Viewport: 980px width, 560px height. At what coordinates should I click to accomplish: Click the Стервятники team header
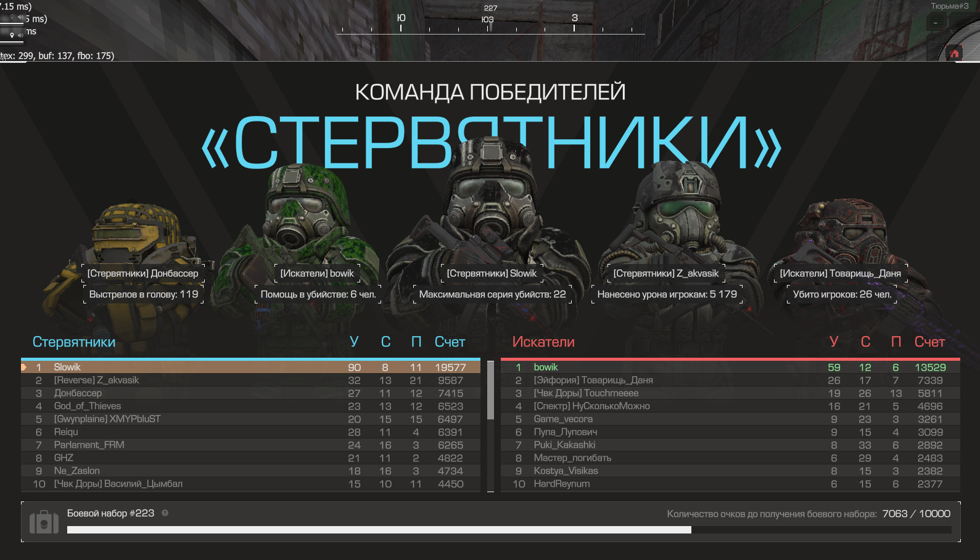[x=74, y=342]
